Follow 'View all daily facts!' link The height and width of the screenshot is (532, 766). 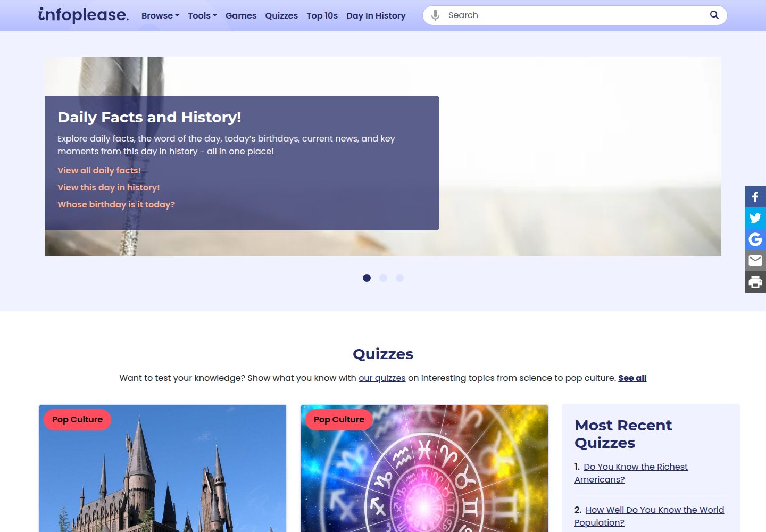coord(99,170)
